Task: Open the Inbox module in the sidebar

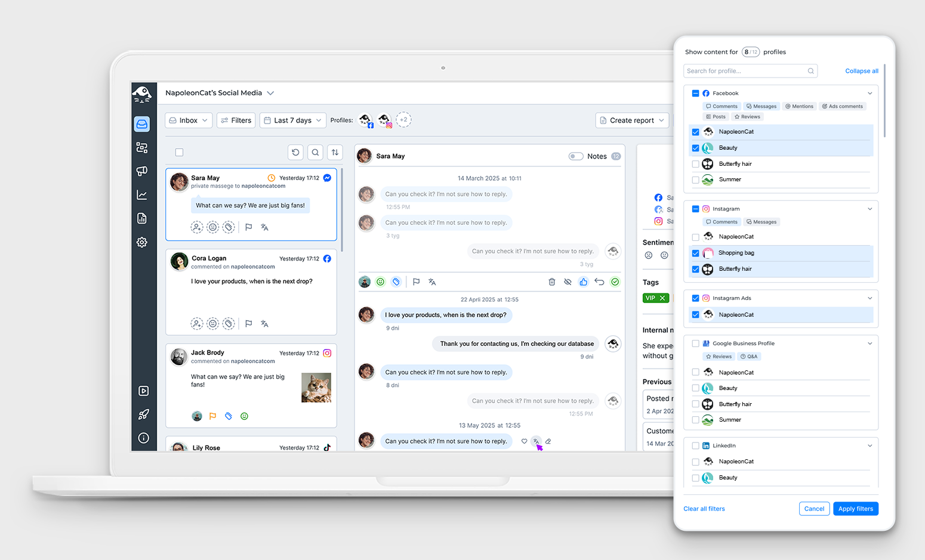Action: click(x=142, y=124)
